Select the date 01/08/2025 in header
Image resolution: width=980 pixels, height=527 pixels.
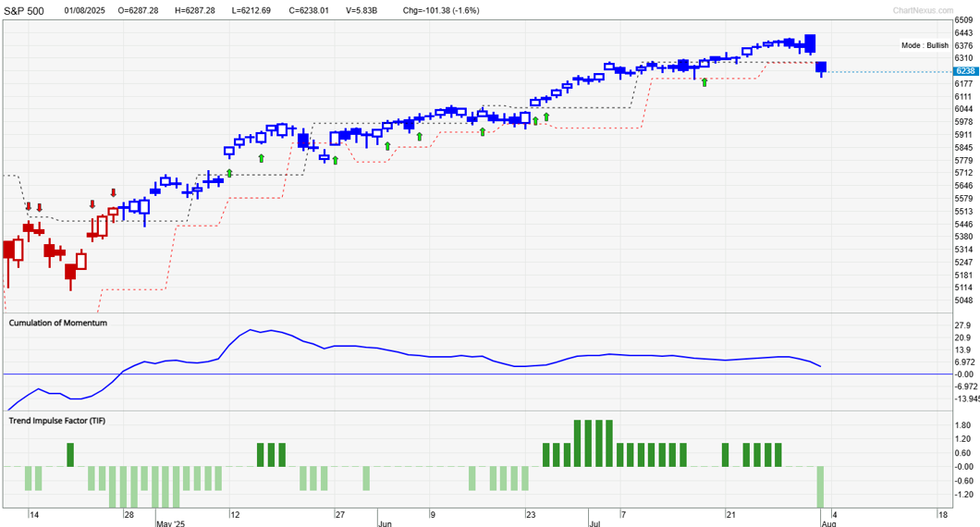tap(84, 10)
